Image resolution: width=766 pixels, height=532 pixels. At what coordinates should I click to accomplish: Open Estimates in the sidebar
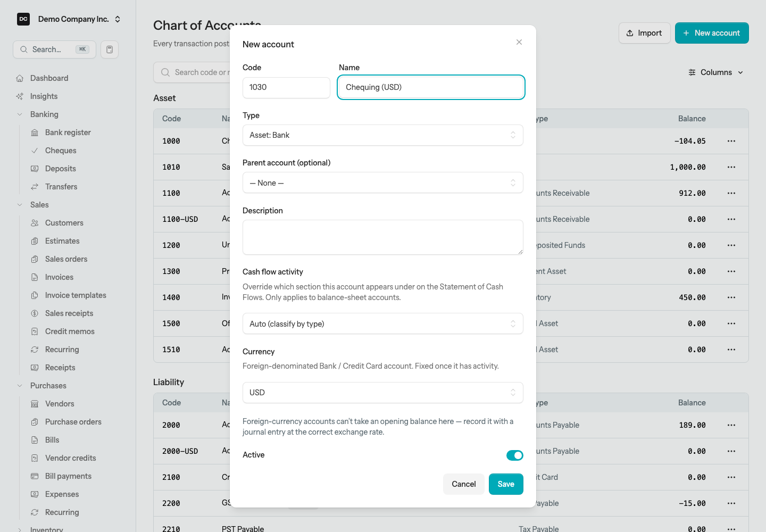(x=62, y=241)
